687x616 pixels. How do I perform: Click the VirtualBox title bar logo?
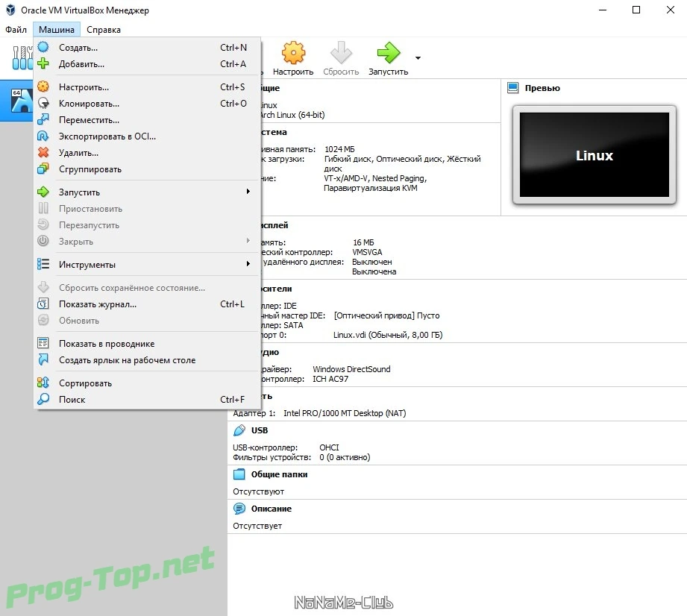(10, 10)
